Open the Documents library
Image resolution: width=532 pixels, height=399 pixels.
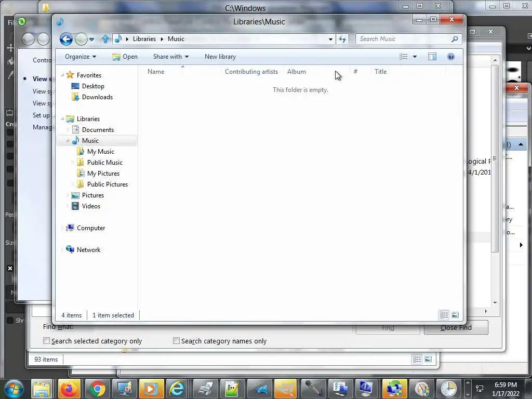(x=98, y=129)
